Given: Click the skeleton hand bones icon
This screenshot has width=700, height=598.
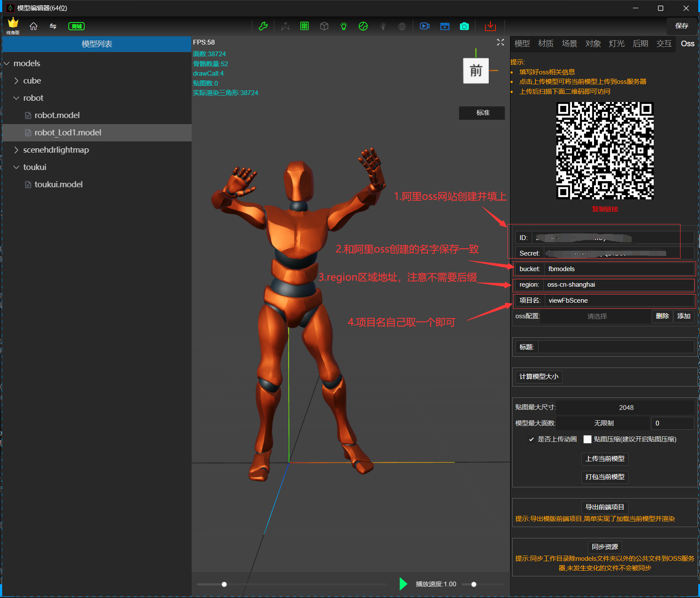Looking at the screenshot, I should coord(382,26).
